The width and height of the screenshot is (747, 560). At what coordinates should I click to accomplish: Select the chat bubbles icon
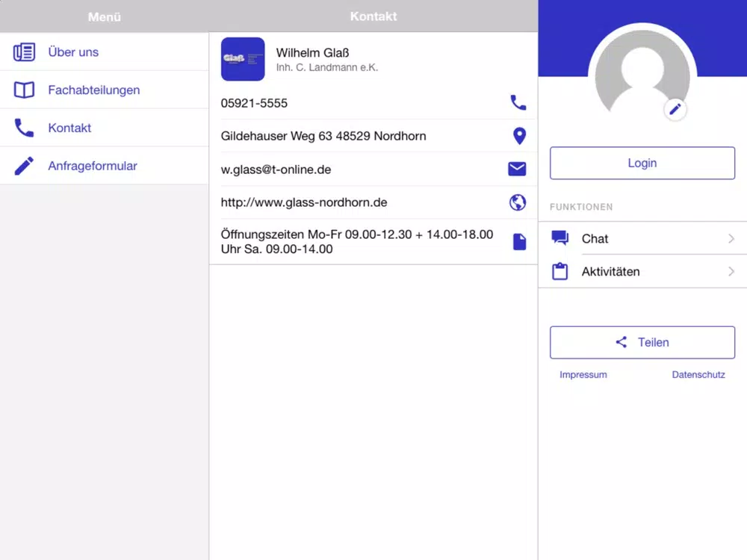click(x=560, y=237)
